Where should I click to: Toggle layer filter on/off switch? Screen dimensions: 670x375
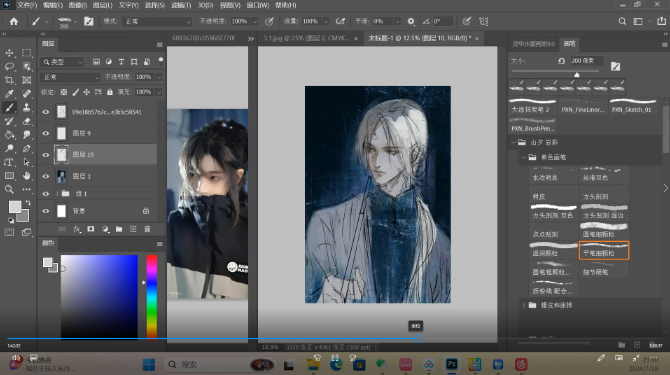161,61
